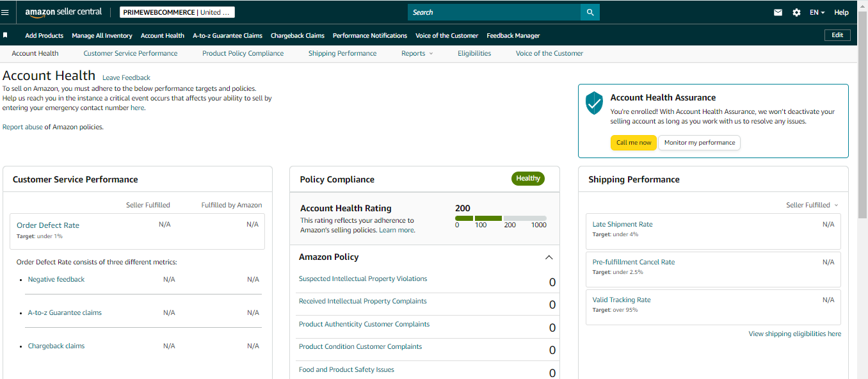Image resolution: width=868 pixels, height=379 pixels.
Task: Open the Seller Fulfilled shipping dropdown
Action: (812, 205)
